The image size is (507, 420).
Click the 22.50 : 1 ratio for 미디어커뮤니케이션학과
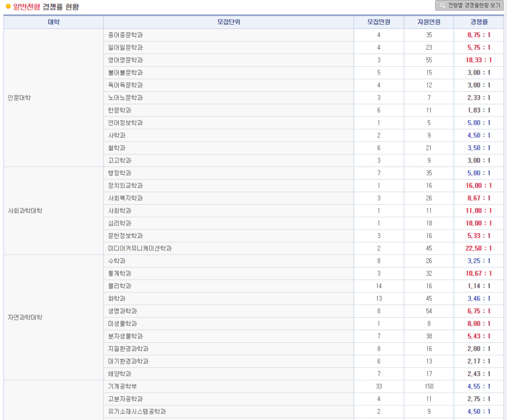pos(479,248)
